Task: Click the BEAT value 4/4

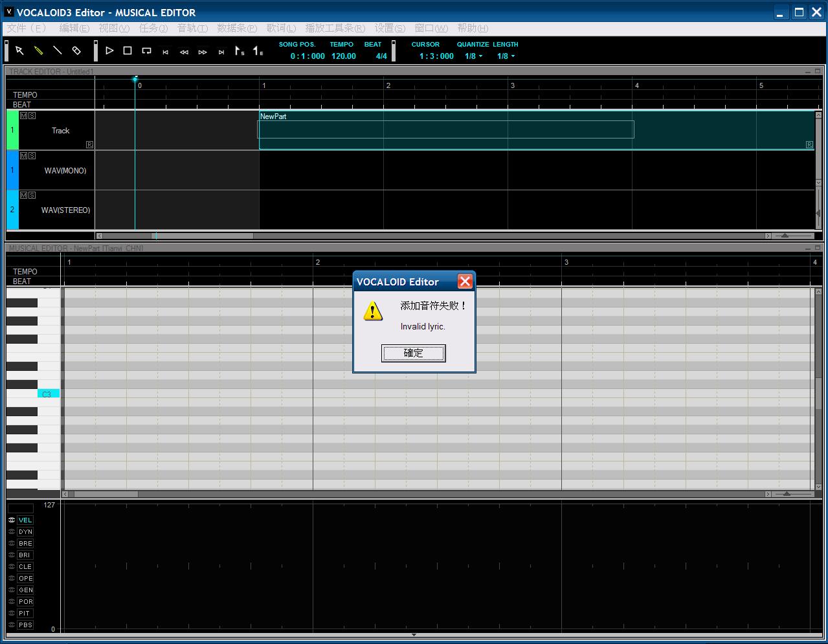Action: pyautogui.click(x=382, y=56)
